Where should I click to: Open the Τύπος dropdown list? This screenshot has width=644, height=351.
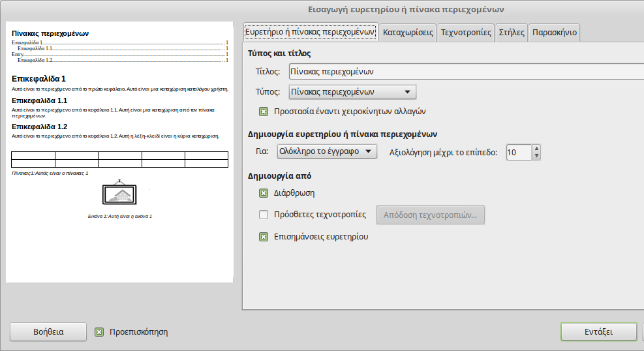tap(352, 92)
